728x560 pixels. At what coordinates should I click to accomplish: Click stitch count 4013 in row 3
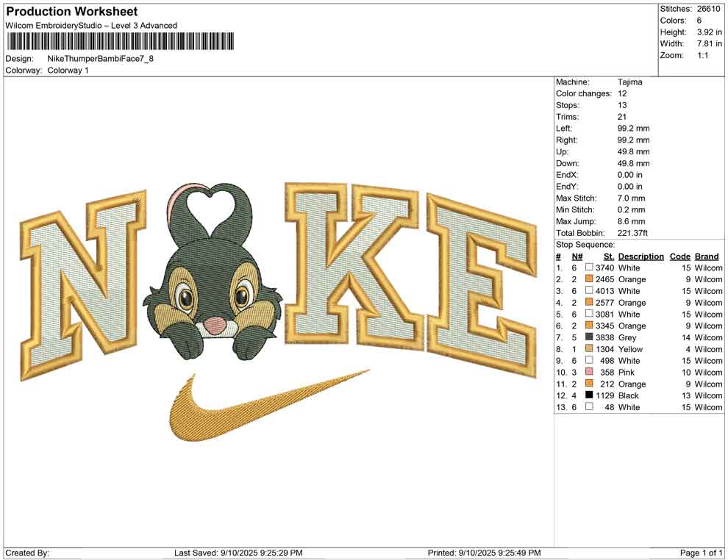(x=605, y=291)
